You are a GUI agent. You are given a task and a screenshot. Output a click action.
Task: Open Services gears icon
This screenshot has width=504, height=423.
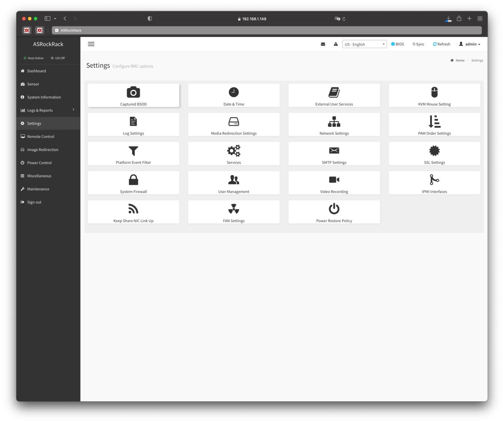[234, 151]
